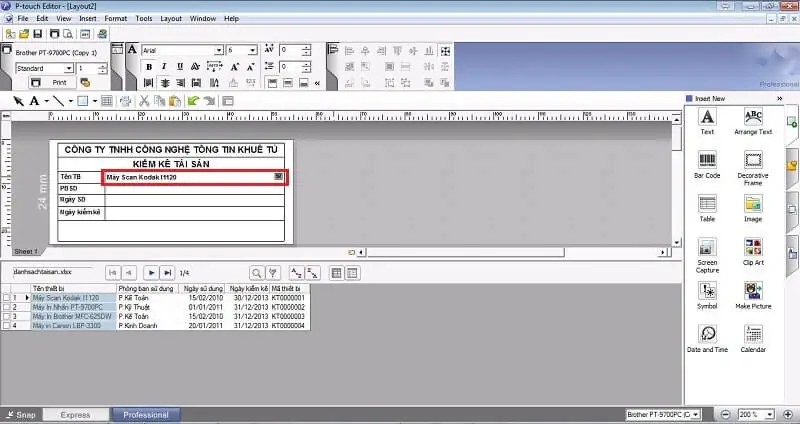Tick checkbox for record row 3

[6, 316]
